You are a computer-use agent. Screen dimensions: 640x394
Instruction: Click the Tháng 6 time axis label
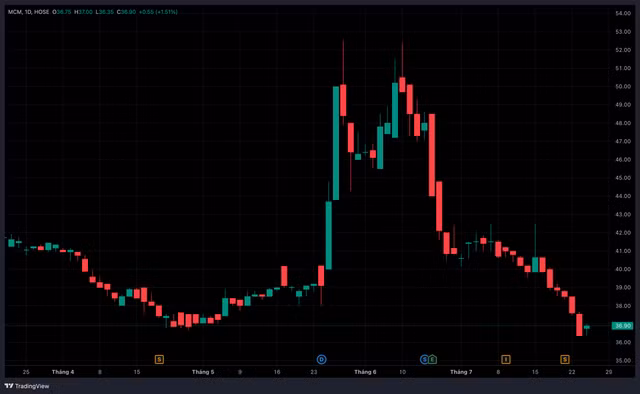click(x=365, y=372)
